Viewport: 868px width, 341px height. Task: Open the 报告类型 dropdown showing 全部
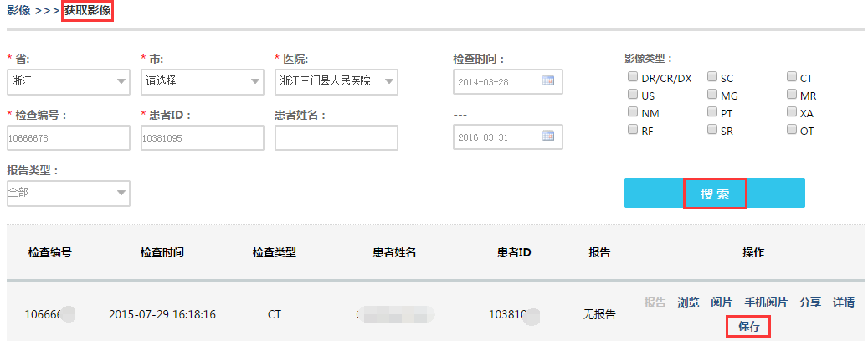point(68,193)
